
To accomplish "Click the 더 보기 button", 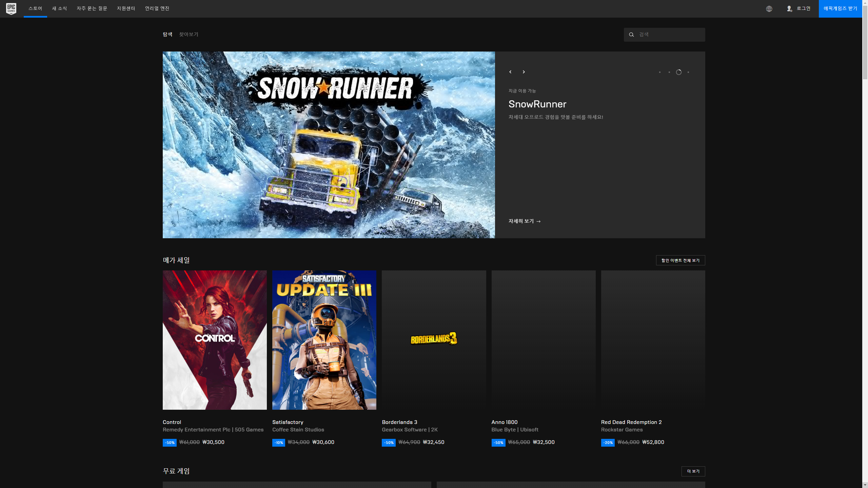I will pyautogui.click(x=693, y=471).
